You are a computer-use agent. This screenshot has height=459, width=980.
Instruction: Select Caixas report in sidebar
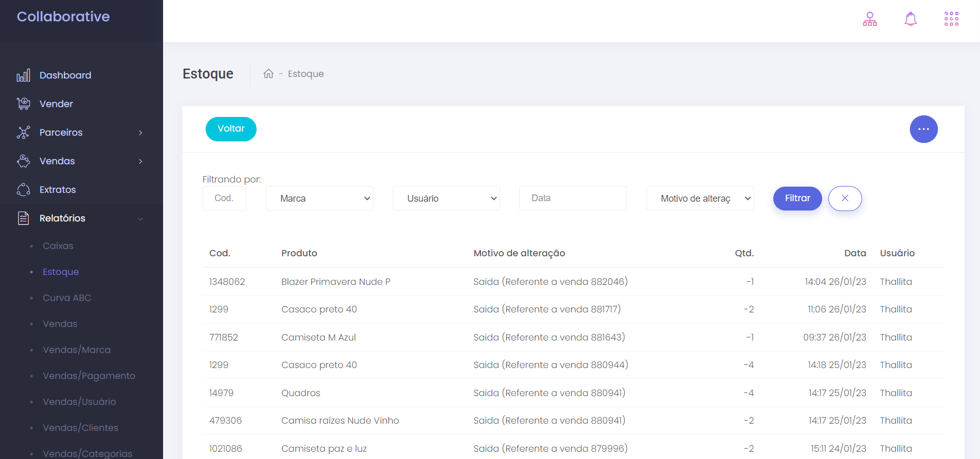coord(58,246)
